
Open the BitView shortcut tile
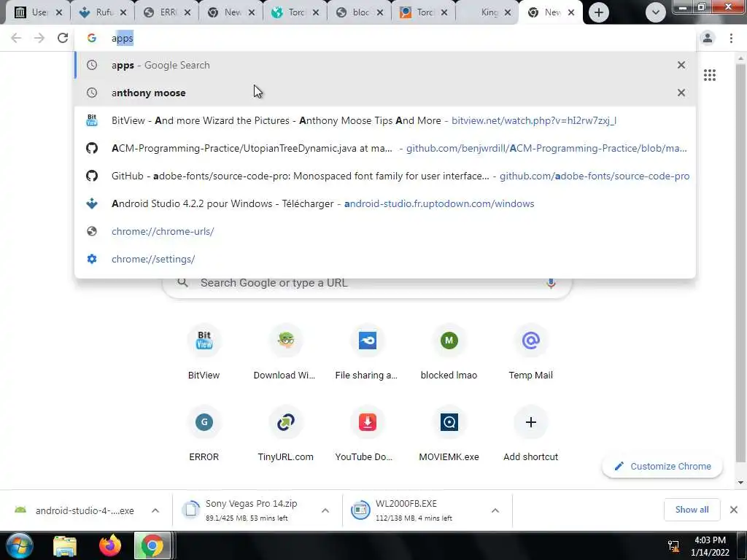pos(204,352)
